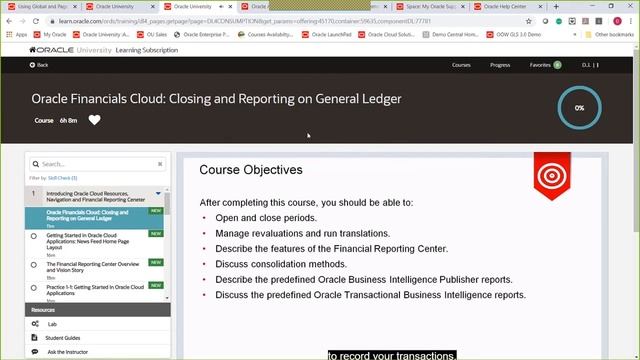Click the red target objectives badge
This screenshot has width=640, height=360.
tap(552, 176)
